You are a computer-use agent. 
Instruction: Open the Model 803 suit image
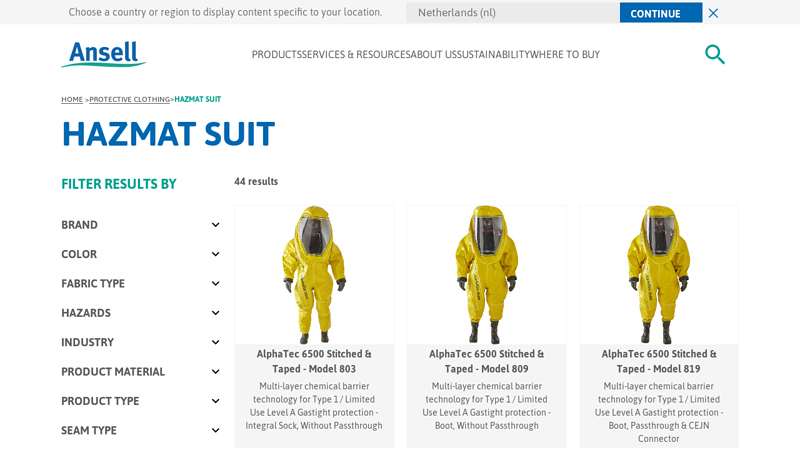point(314,274)
